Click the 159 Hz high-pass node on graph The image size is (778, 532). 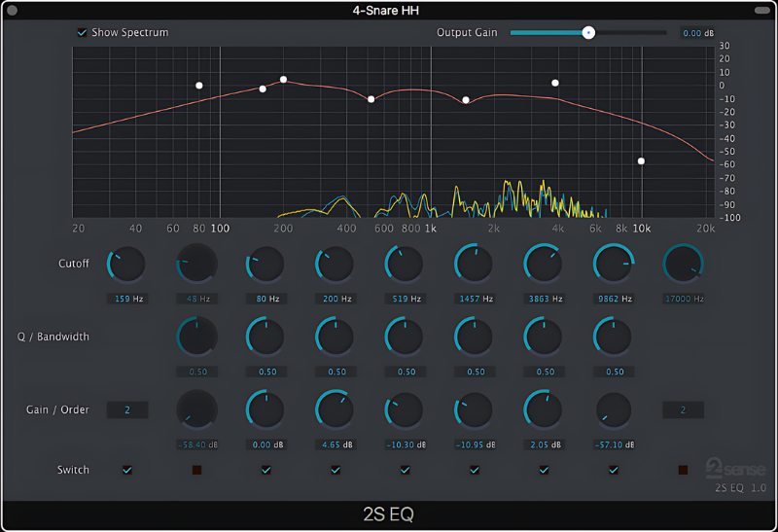[263, 89]
